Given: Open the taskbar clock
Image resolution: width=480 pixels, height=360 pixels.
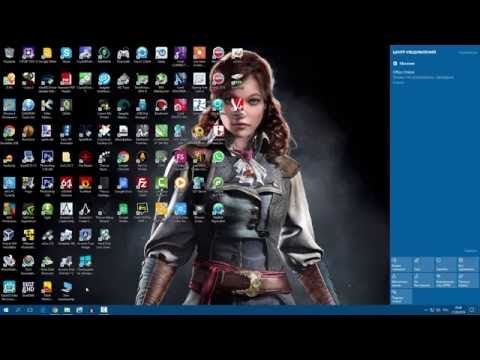Looking at the screenshot, I should (459, 310).
